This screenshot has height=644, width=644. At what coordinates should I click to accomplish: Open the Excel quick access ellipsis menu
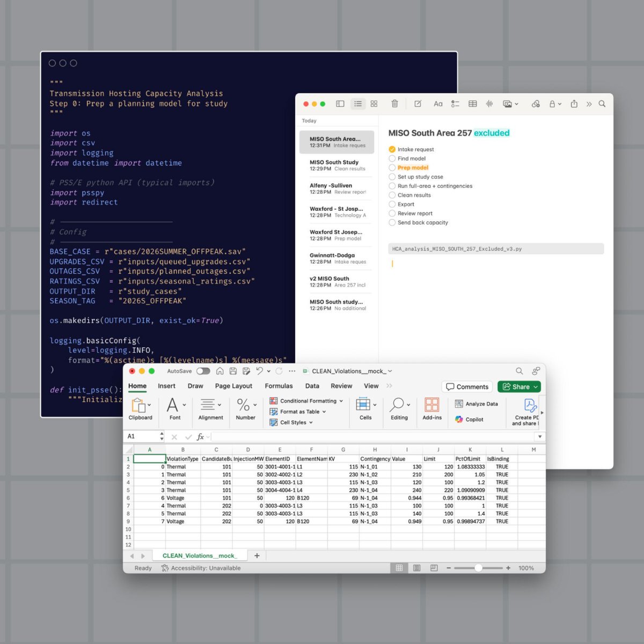pos(292,371)
